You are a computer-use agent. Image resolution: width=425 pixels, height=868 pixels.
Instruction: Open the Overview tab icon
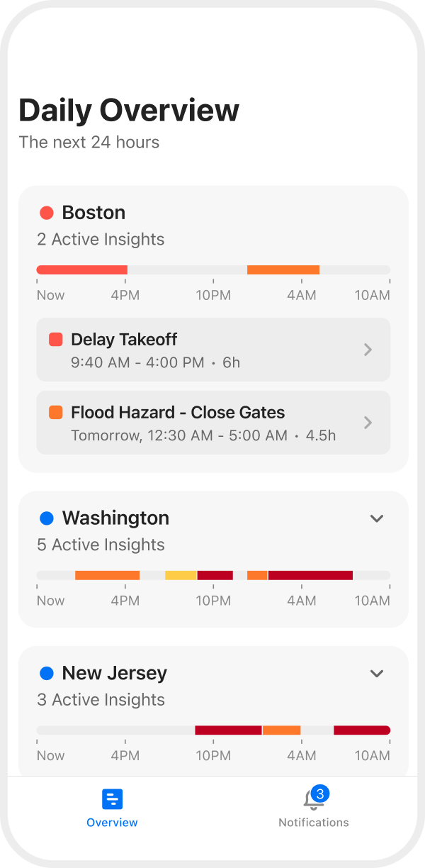112,798
